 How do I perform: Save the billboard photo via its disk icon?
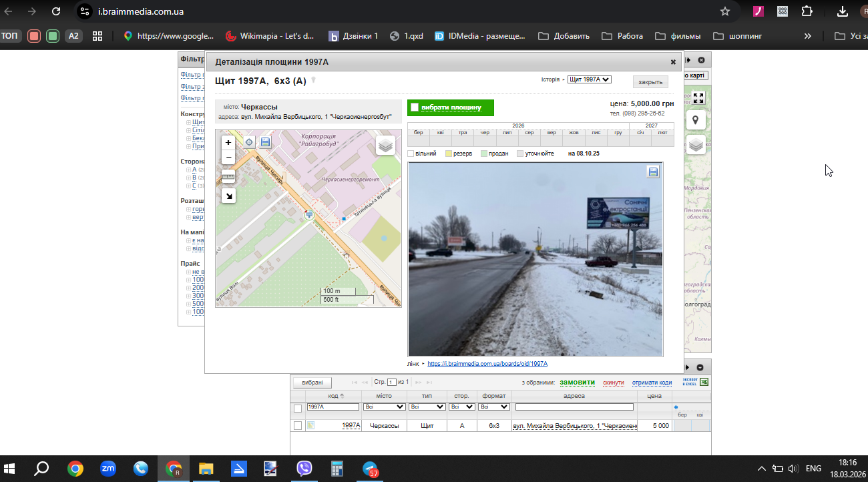653,172
